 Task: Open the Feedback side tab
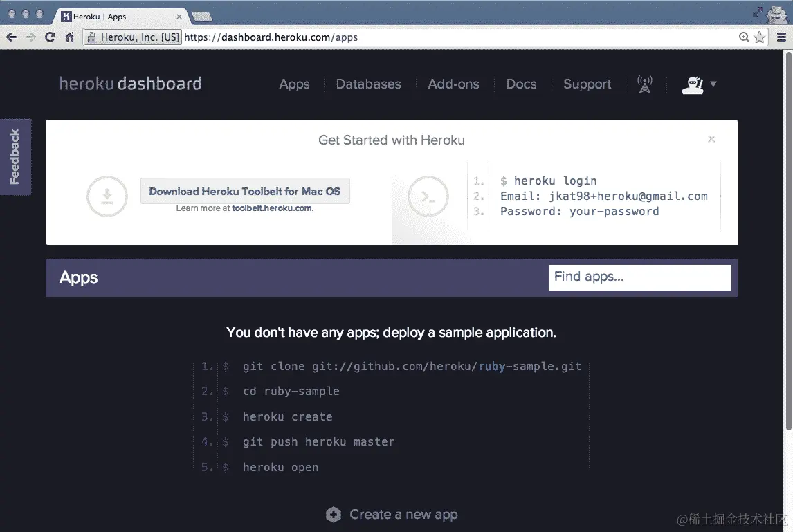pos(15,157)
